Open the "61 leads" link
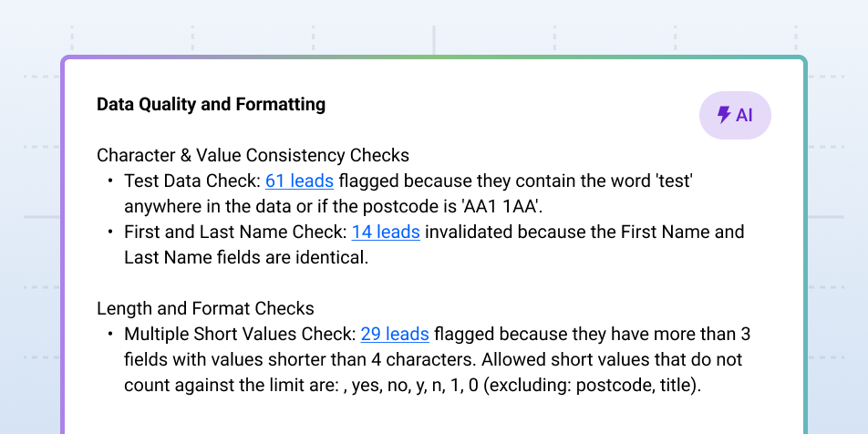 299,181
